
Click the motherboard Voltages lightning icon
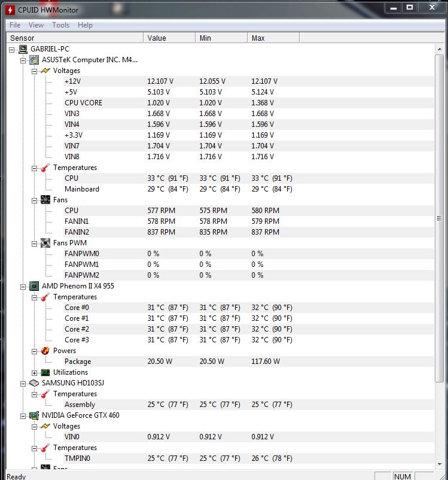[45, 71]
